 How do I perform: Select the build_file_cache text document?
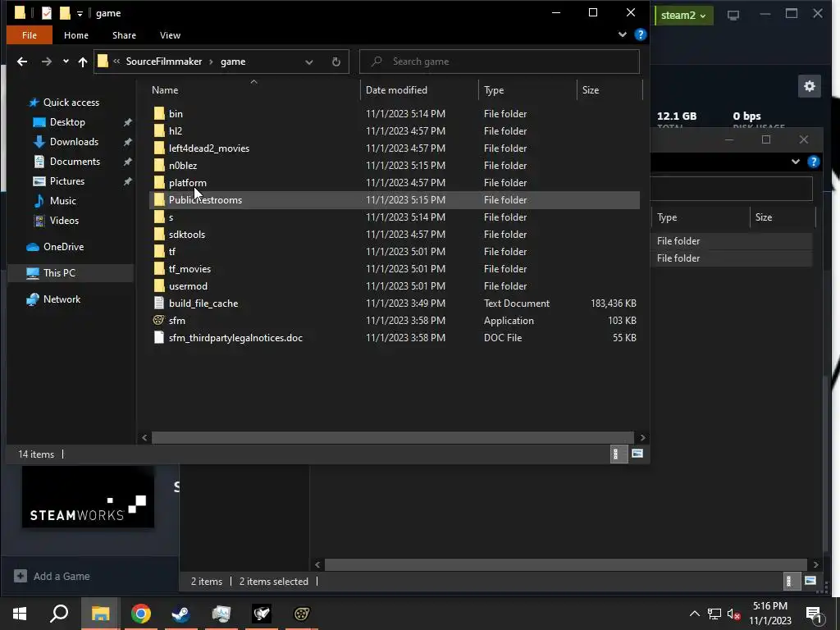click(x=203, y=304)
